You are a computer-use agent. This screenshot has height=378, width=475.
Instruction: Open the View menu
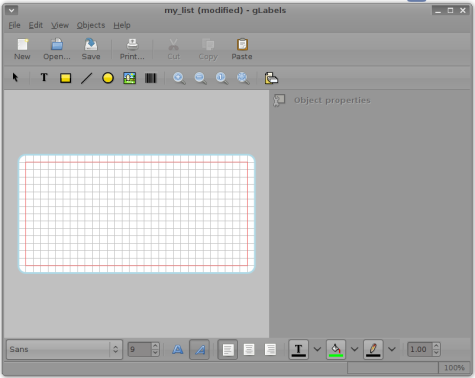point(60,25)
